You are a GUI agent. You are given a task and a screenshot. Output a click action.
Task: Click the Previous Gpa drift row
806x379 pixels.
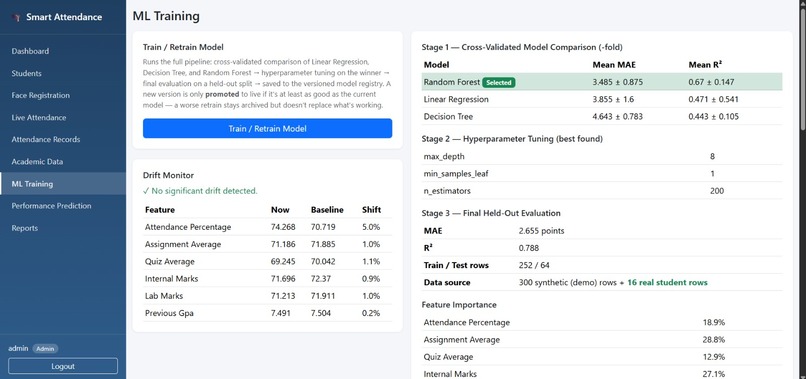click(x=267, y=313)
